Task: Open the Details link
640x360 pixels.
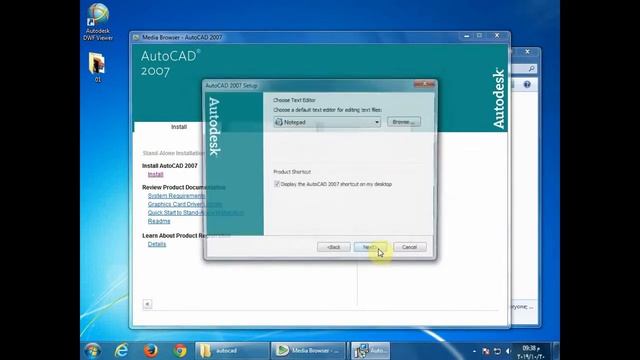Action: pyautogui.click(x=157, y=244)
